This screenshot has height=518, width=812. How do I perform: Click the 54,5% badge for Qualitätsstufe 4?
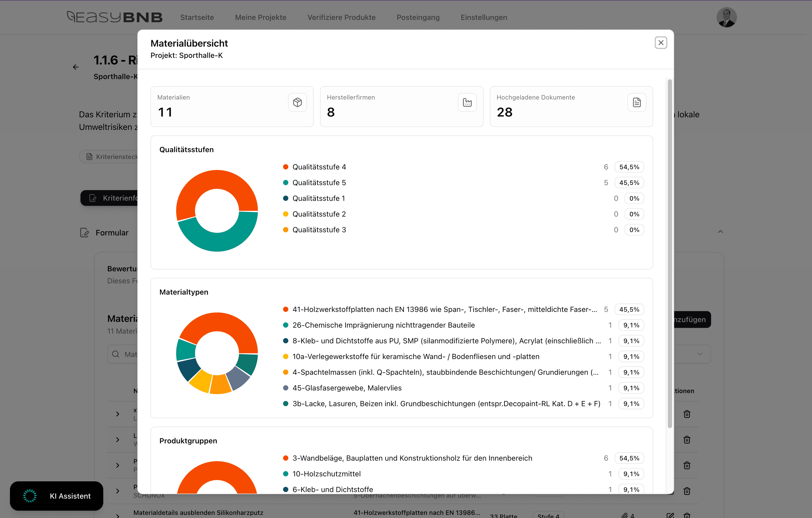click(629, 167)
